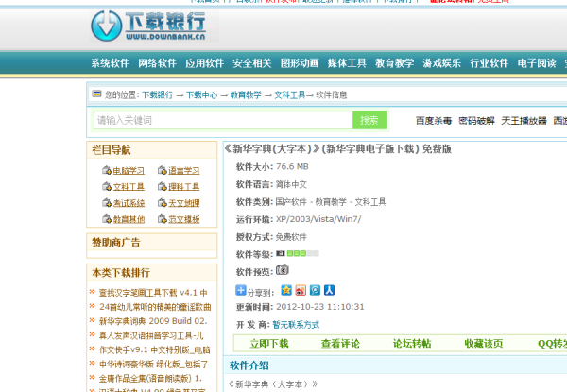Click update time 2012-10-23 11:10:31

320,307
